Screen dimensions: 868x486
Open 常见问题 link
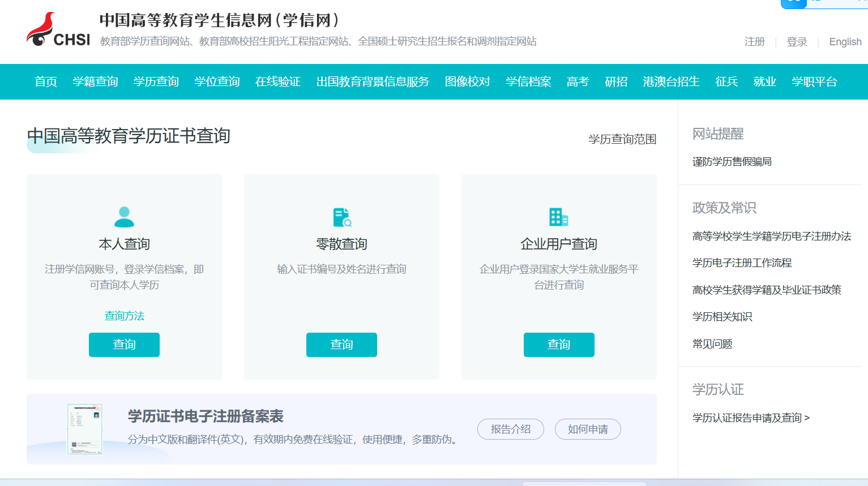coord(712,343)
